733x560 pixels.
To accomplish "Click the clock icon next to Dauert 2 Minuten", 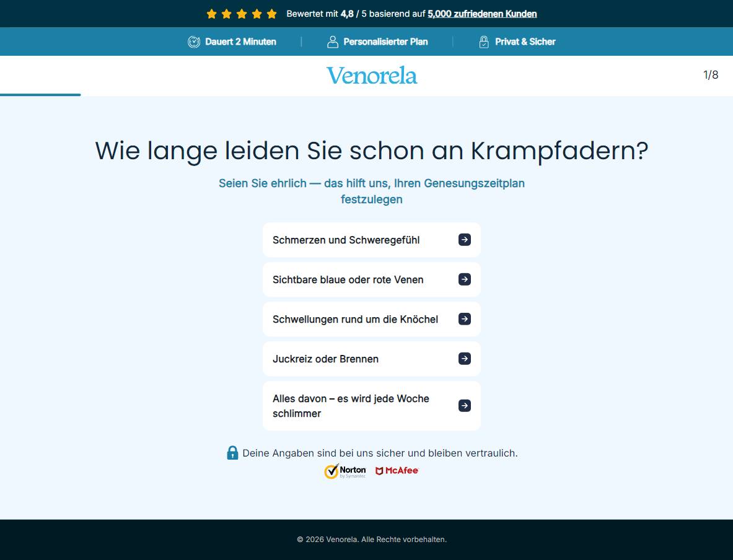I will click(x=193, y=42).
